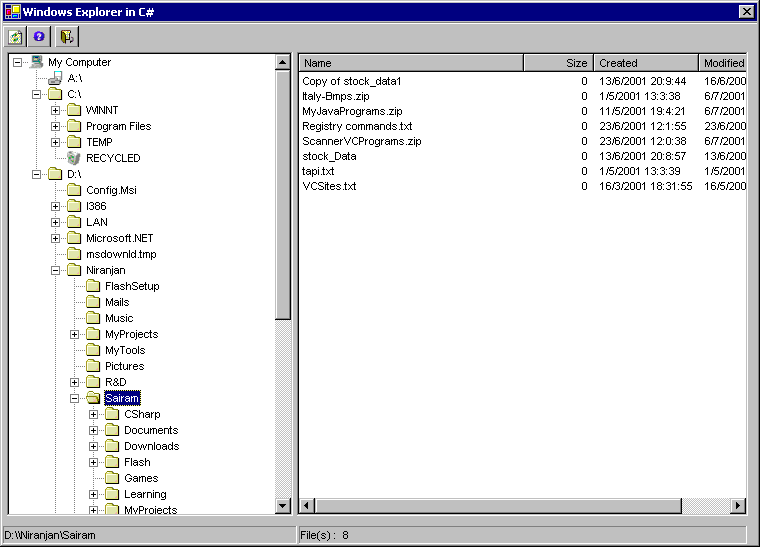The image size is (760, 547).
Task: Select the Documents folder under Sairam
Action: [x=151, y=430]
